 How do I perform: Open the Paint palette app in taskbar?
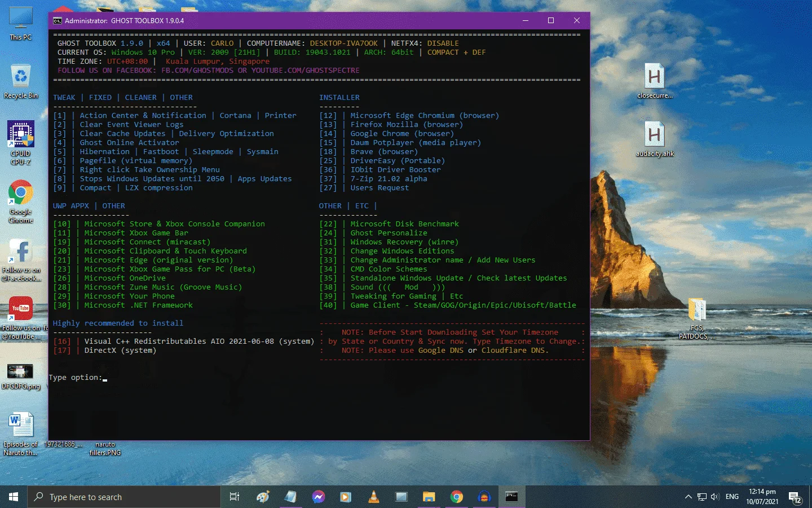pyautogui.click(x=263, y=497)
